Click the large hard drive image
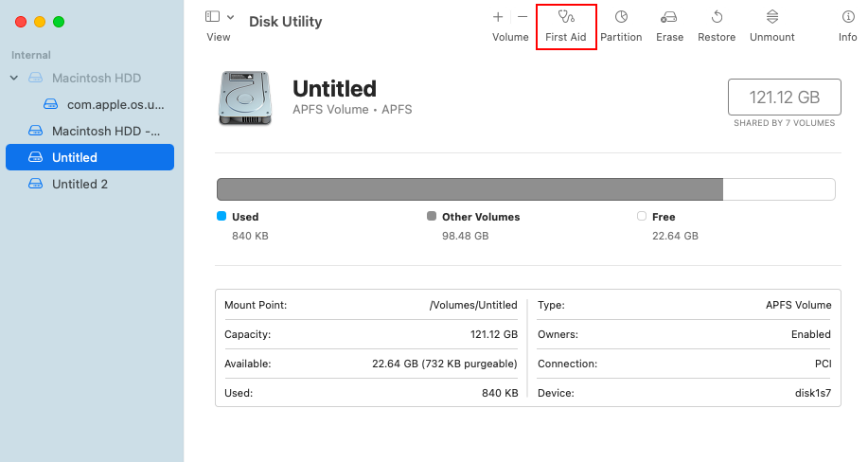Image resolution: width=868 pixels, height=462 pixels. (245, 98)
